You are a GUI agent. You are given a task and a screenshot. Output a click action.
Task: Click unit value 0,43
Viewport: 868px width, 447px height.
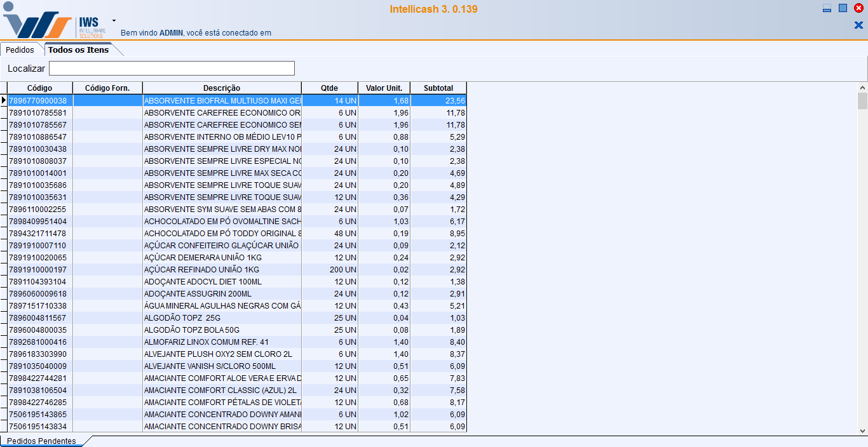(x=384, y=305)
